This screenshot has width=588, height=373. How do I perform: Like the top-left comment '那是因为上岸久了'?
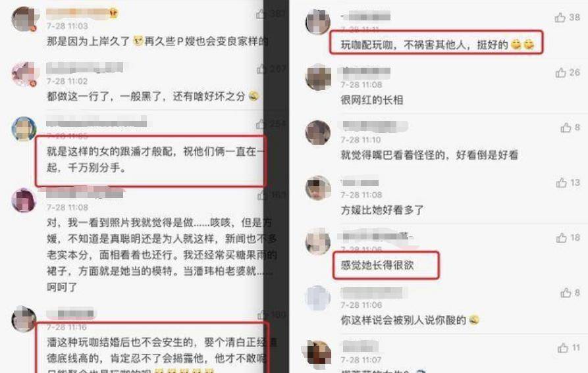[261, 14]
